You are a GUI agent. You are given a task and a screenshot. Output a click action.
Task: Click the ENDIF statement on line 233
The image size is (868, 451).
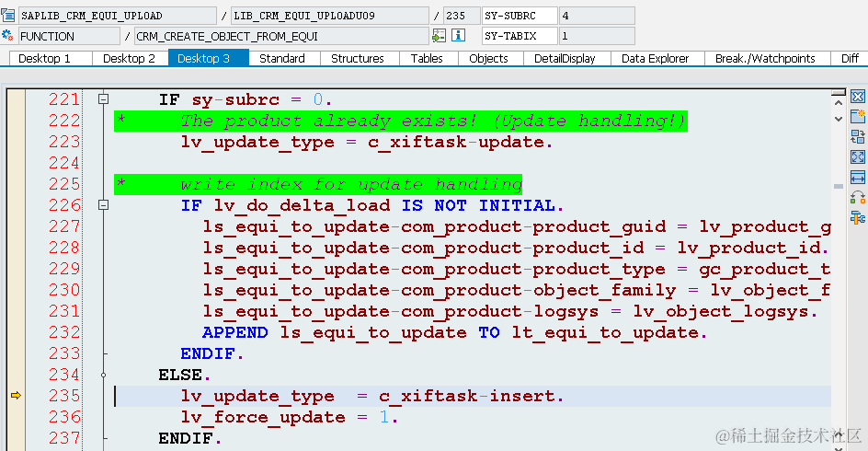coord(212,353)
